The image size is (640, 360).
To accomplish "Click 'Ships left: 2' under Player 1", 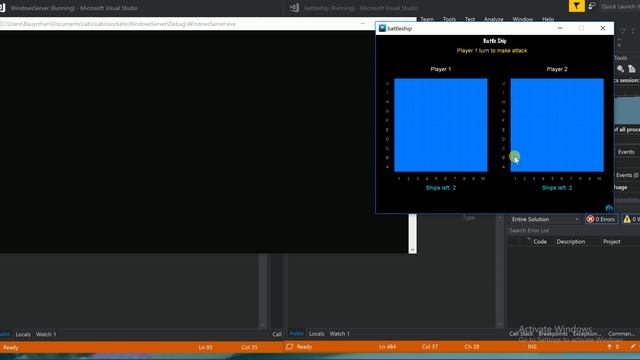I will click(441, 188).
